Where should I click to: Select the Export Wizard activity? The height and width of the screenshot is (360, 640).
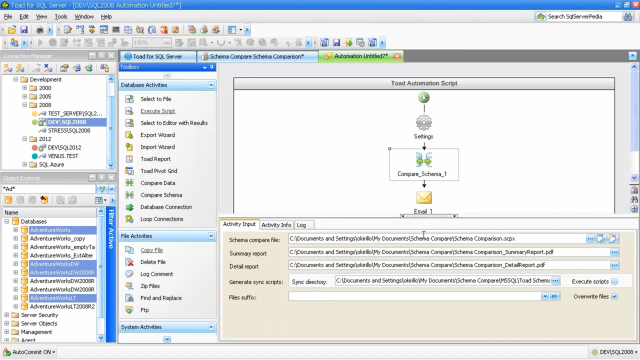(158, 135)
